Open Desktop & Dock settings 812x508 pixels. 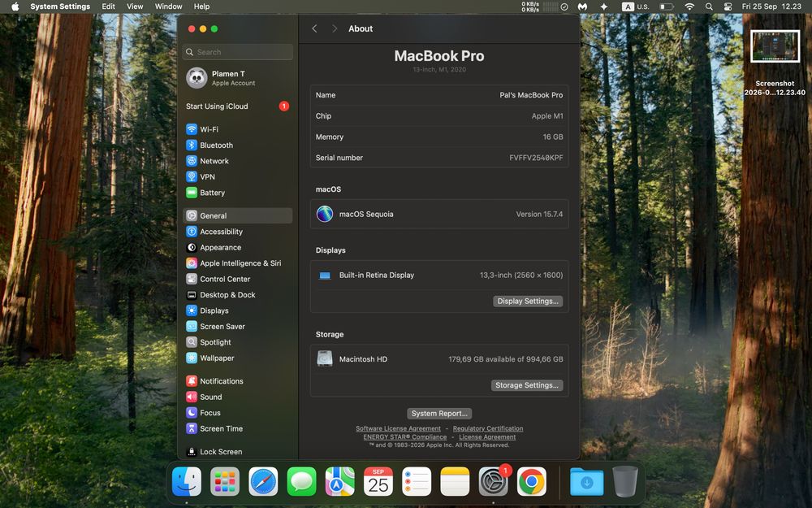coord(238,295)
